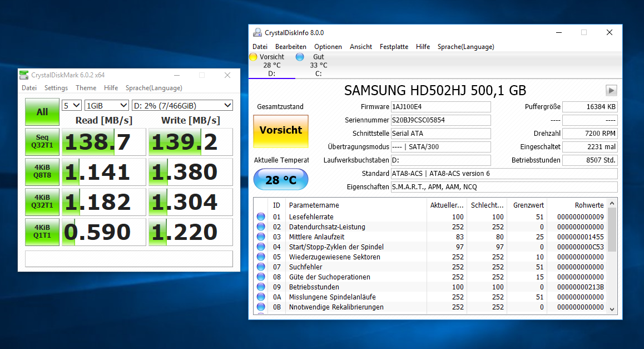This screenshot has height=349, width=644.
Task: Start the 4KiB Q32T1 benchmark
Action: (42, 202)
